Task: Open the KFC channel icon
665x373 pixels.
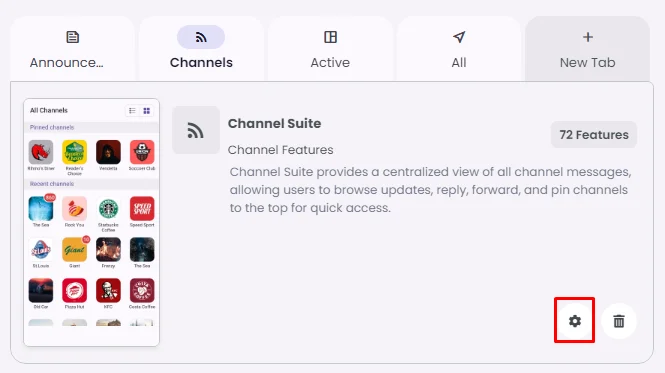Action: pyautogui.click(x=108, y=290)
